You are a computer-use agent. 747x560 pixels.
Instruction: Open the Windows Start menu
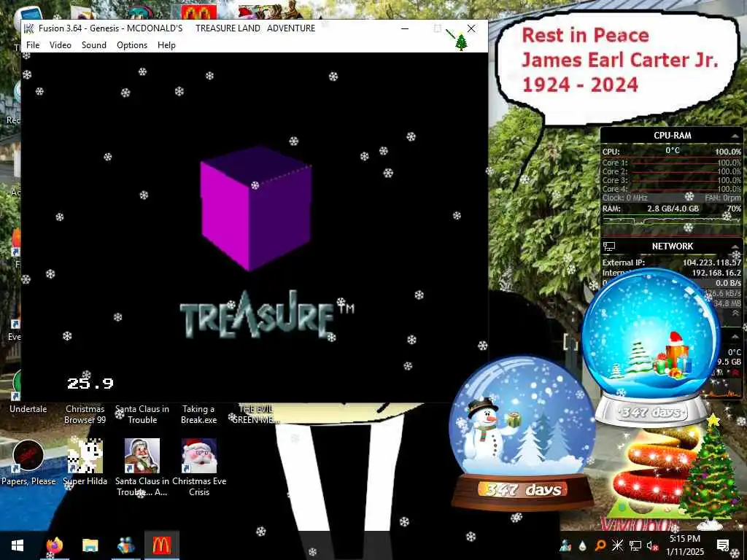18,545
